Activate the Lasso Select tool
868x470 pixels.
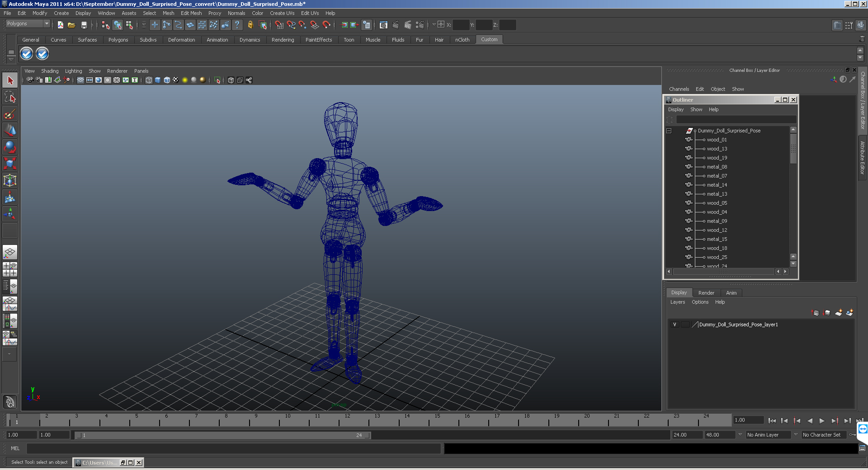10,97
